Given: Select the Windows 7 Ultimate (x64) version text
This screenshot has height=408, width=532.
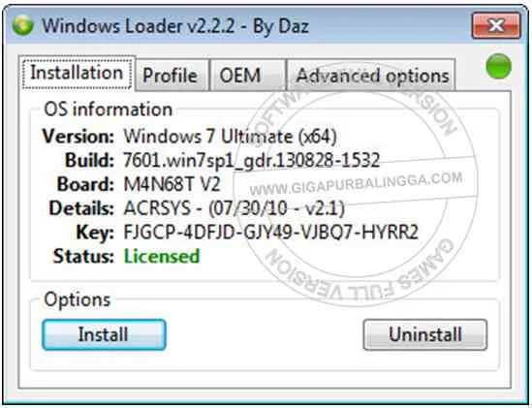Looking at the screenshot, I should click(x=230, y=137).
